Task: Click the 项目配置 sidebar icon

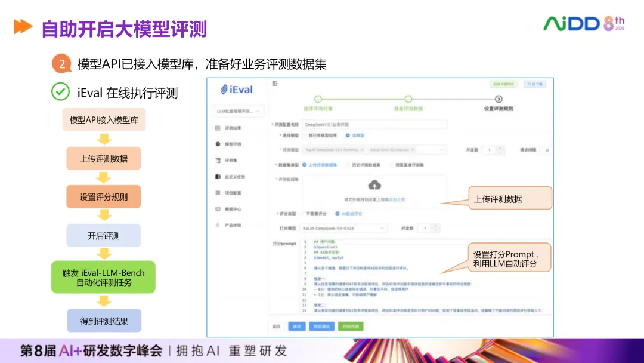Action: click(218, 193)
